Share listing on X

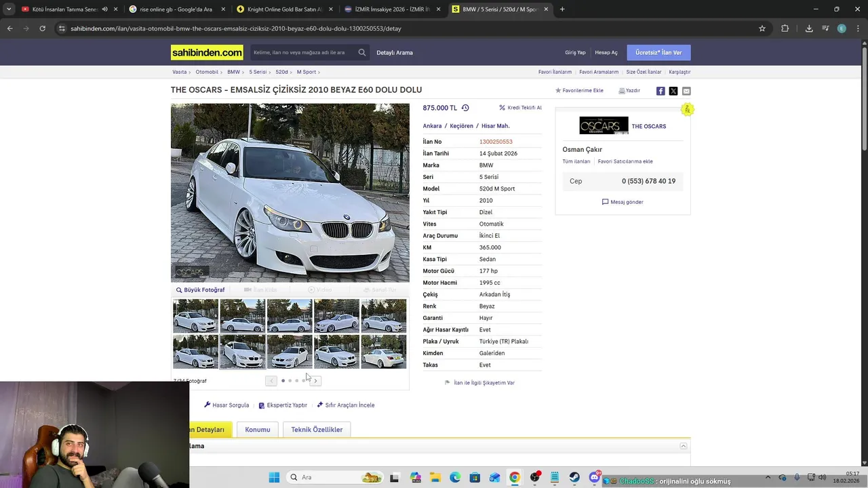(x=673, y=91)
